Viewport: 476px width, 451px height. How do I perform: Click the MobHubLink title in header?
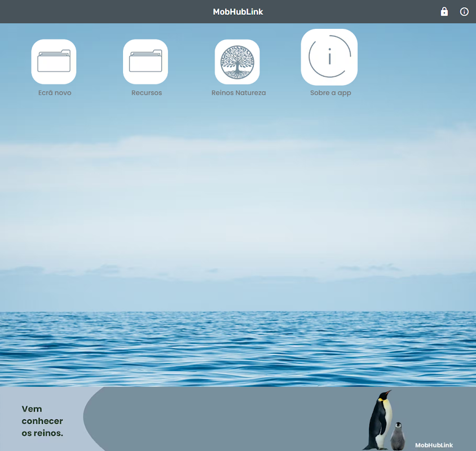click(238, 12)
